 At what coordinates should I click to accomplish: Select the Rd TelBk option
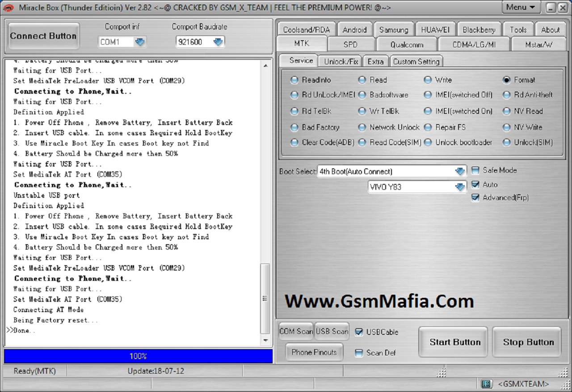point(311,111)
